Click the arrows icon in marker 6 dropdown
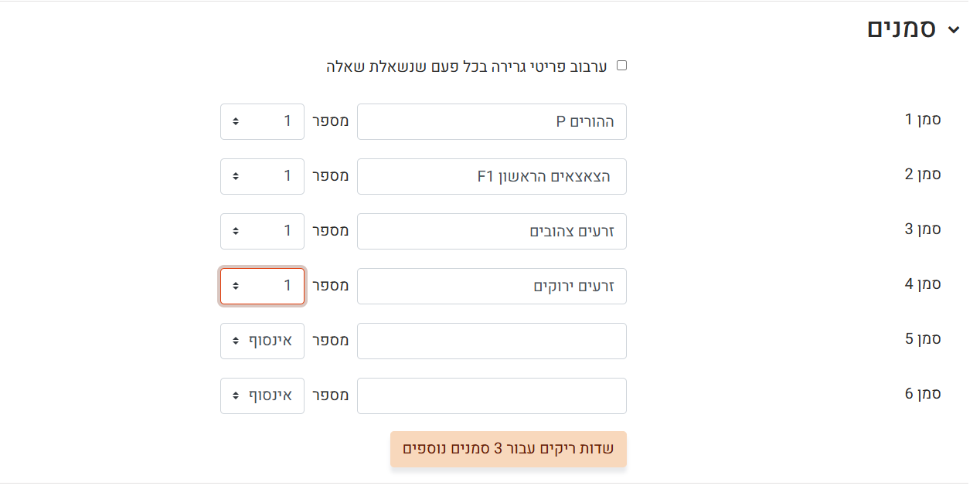The image size is (980, 489). (236, 396)
